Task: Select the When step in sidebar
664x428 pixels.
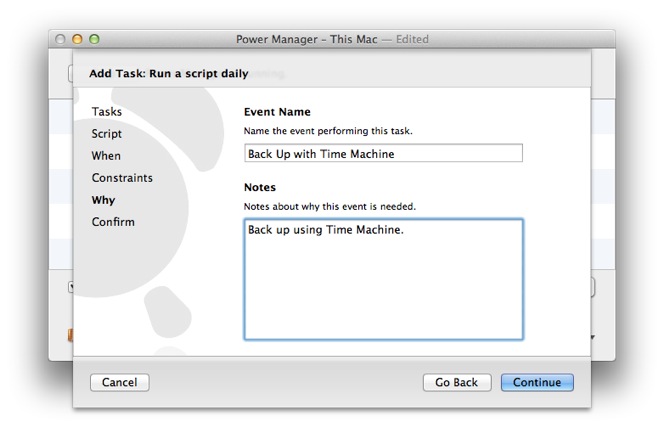Action: pyautogui.click(x=106, y=156)
